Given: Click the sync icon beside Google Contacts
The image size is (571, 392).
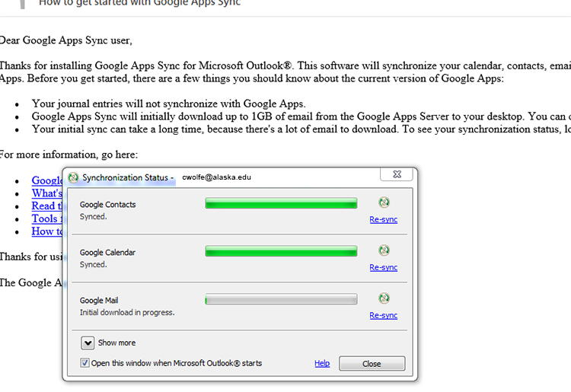Looking at the screenshot, I should [x=384, y=202].
